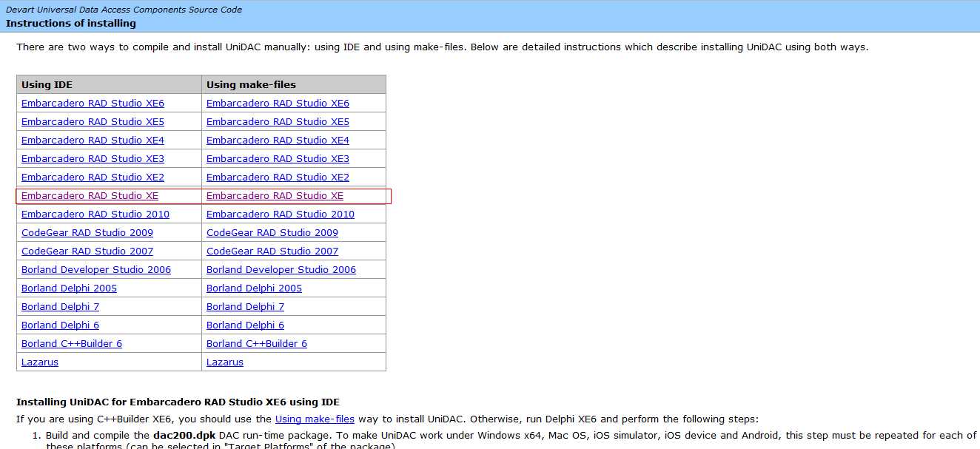Open Borland Developer Studio 2006 under Using make-files
Screen dimensions: 980x449
[x=281, y=270]
